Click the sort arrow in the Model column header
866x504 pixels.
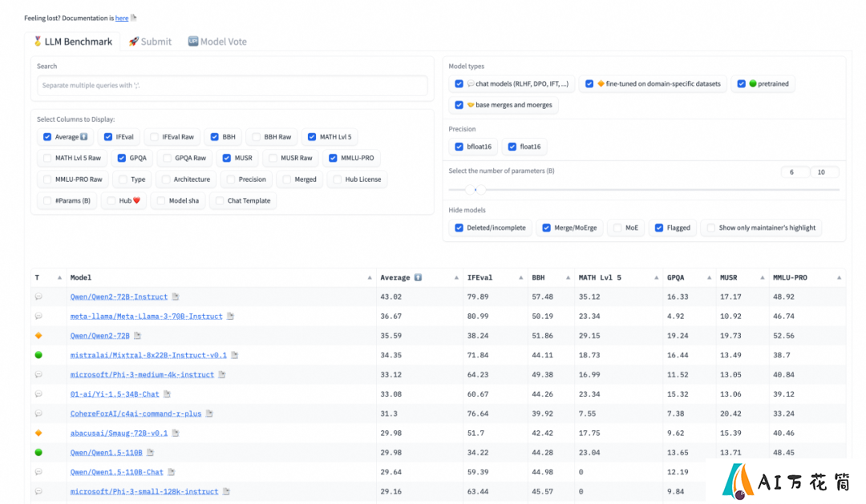click(370, 278)
